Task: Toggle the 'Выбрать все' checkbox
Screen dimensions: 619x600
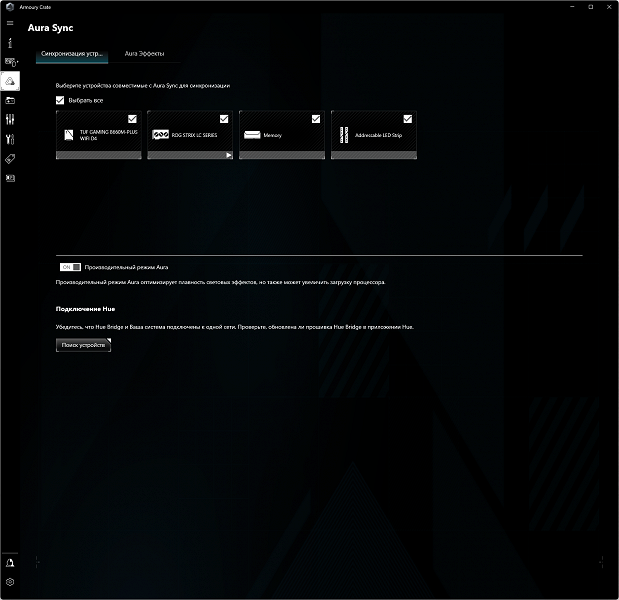Action: pyautogui.click(x=60, y=100)
